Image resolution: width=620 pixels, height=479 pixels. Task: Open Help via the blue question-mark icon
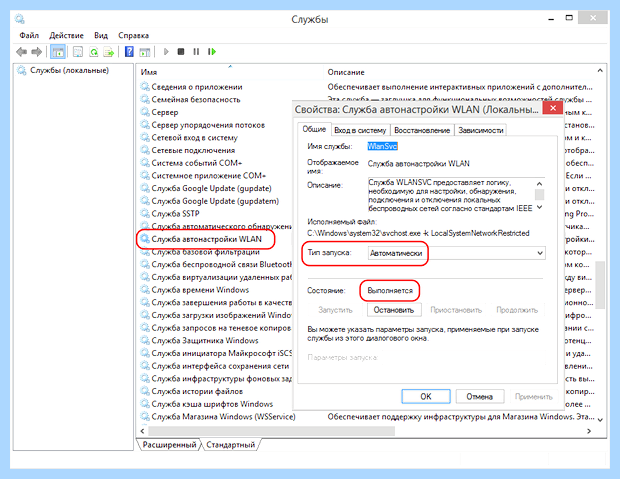tap(129, 51)
